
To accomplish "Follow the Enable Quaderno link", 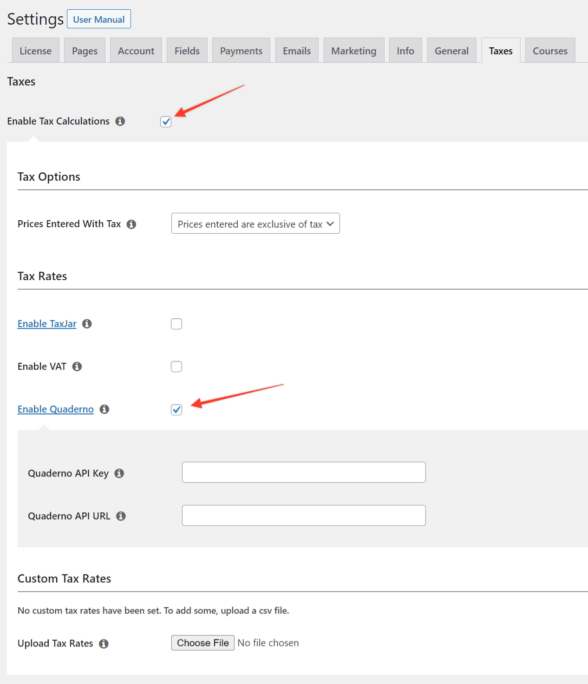I will 55,409.
